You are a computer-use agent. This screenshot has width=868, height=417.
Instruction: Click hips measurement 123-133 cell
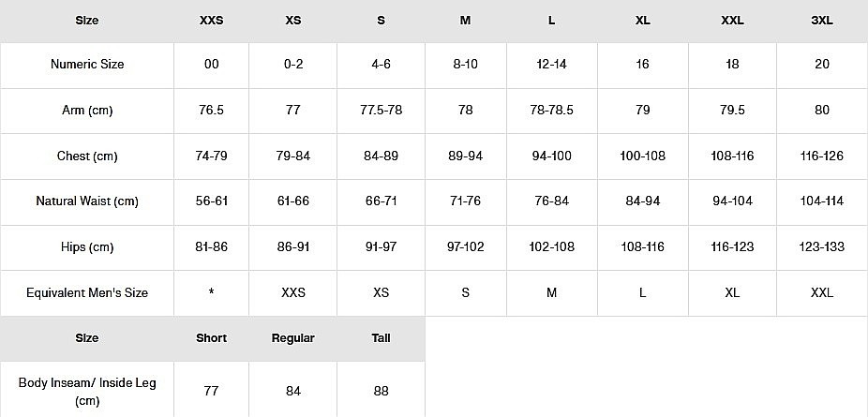pyautogui.click(x=822, y=247)
